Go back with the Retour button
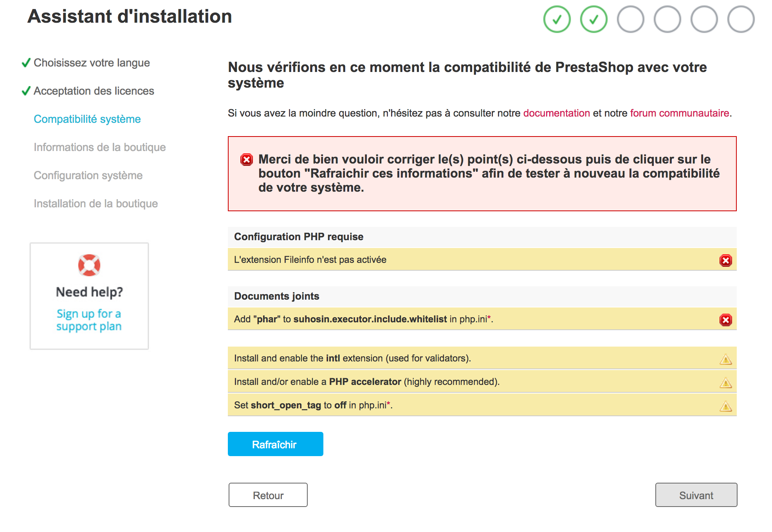 tap(268, 495)
